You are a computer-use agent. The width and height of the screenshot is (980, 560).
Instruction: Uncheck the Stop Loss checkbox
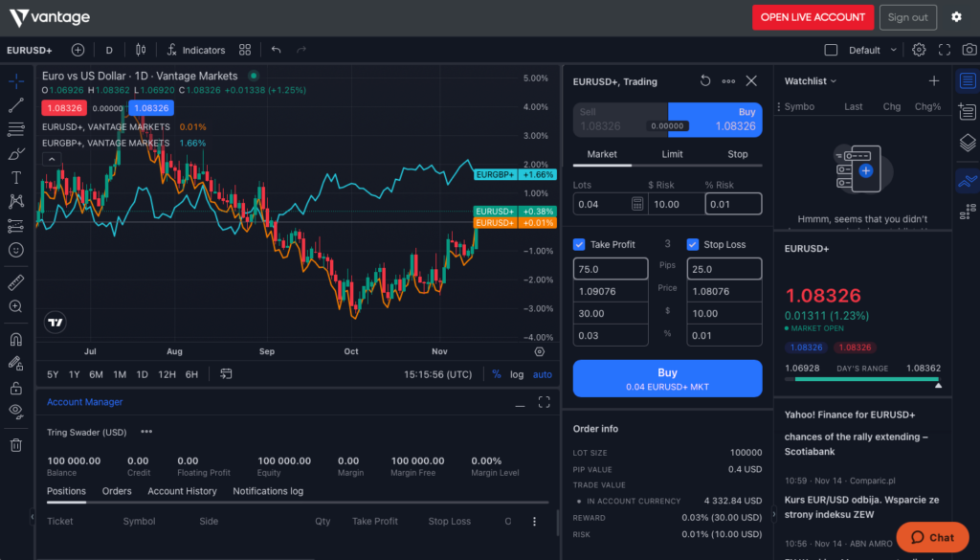click(x=693, y=244)
